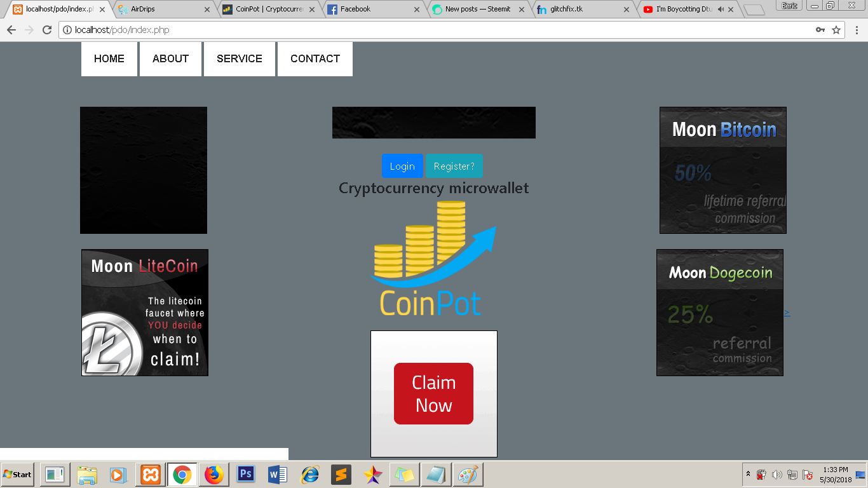Open the colorful star app in taskbar
Screen dimensions: 868x488
tap(373, 475)
